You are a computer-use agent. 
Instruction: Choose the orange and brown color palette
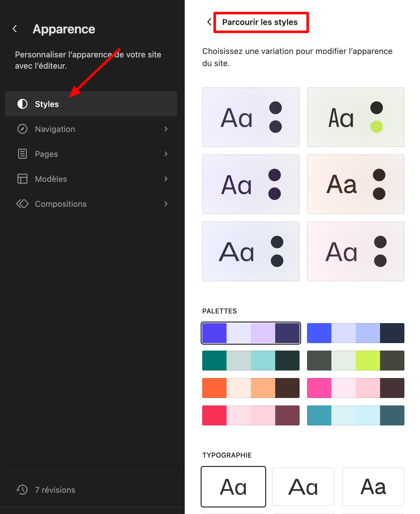251,388
